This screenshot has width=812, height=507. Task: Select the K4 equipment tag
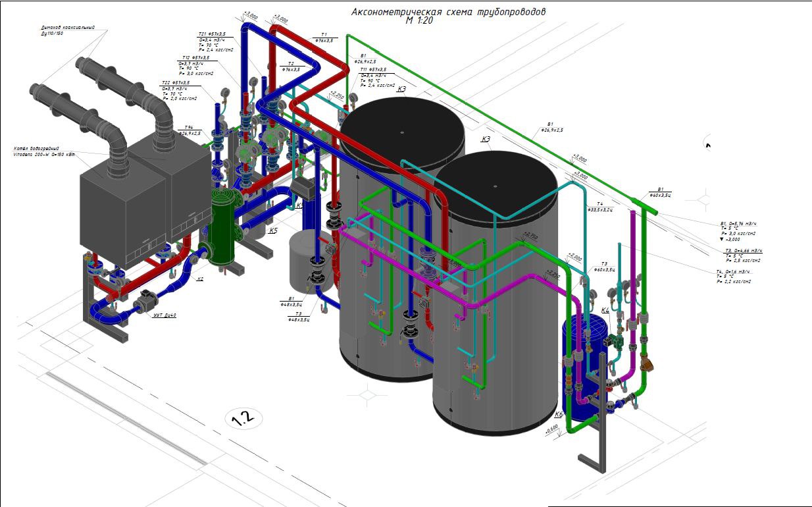pos(606,310)
